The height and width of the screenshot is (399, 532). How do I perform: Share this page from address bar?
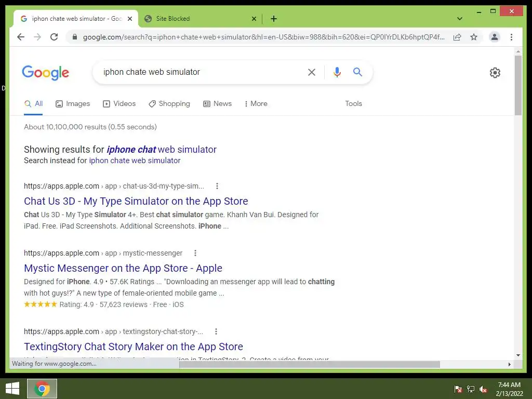tap(457, 37)
